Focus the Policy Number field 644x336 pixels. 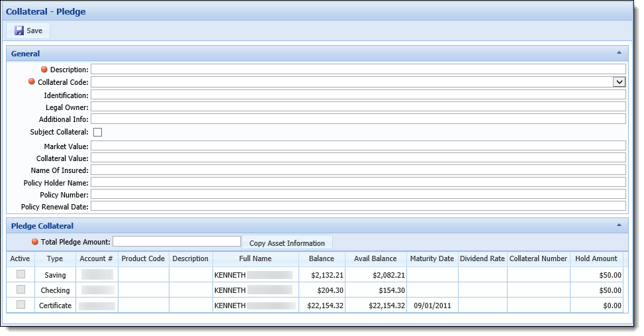click(358, 194)
